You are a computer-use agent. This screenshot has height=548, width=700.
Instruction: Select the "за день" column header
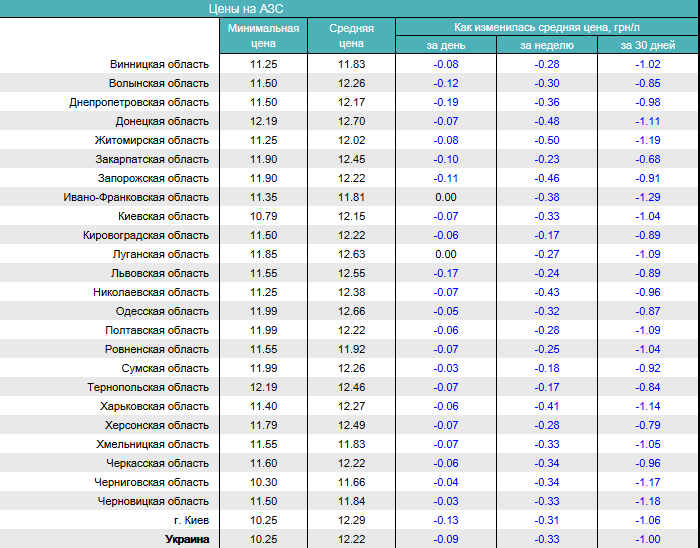tap(445, 45)
